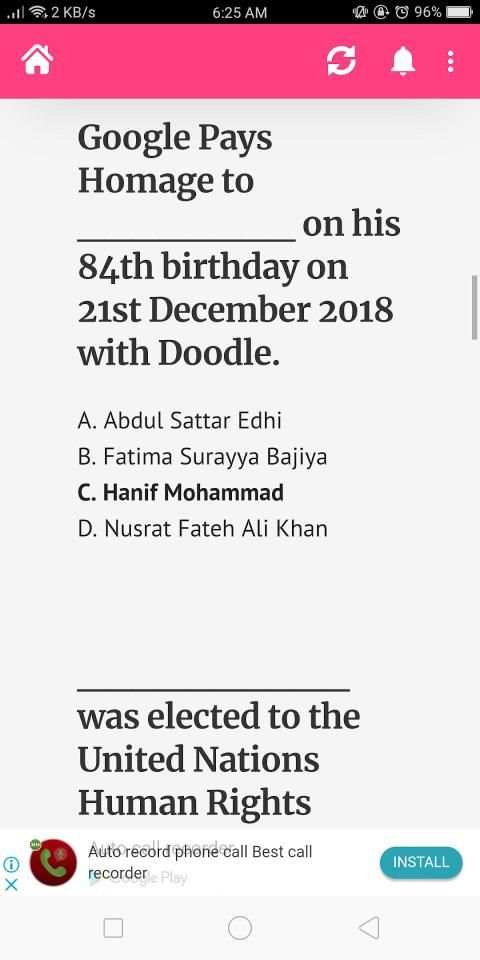Select option B. Fatima Surayya Bajiya
The width and height of the screenshot is (480, 960).
click(203, 457)
